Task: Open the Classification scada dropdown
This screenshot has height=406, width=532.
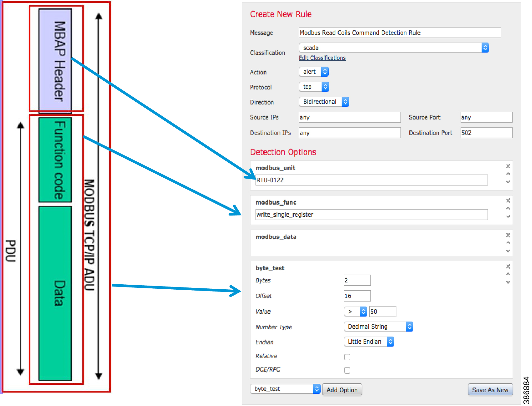Action: pos(394,48)
